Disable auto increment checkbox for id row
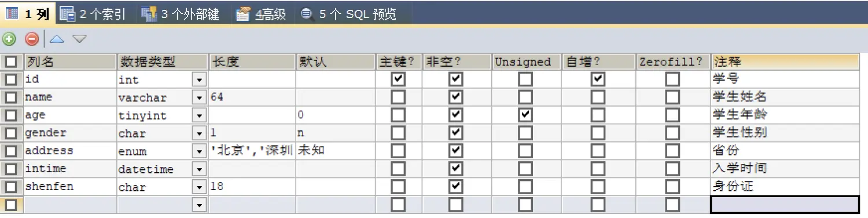 [x=598, y=79]
